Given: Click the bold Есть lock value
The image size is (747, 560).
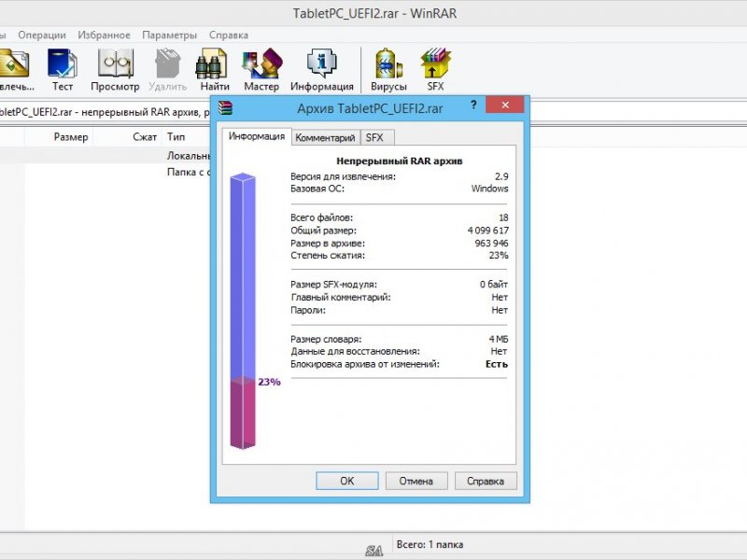Looking at the screenshot, I should point(497,364).
